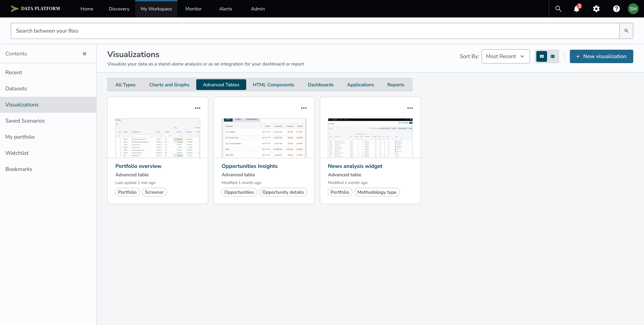Select the All Types filter tab
Image resolution: width=644 pixels, height=325 pixels.
pyautogui.click(x=125, y=85)
